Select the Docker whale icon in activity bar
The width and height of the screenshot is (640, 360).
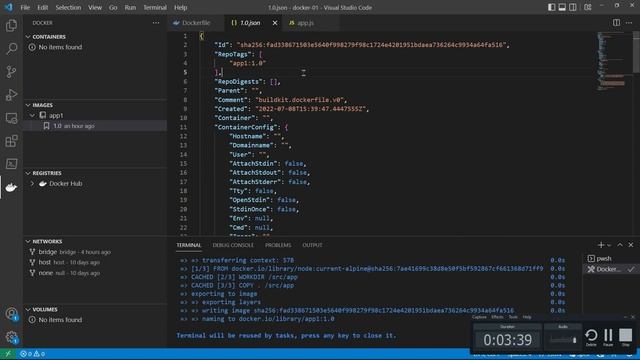tap(11, 187)
